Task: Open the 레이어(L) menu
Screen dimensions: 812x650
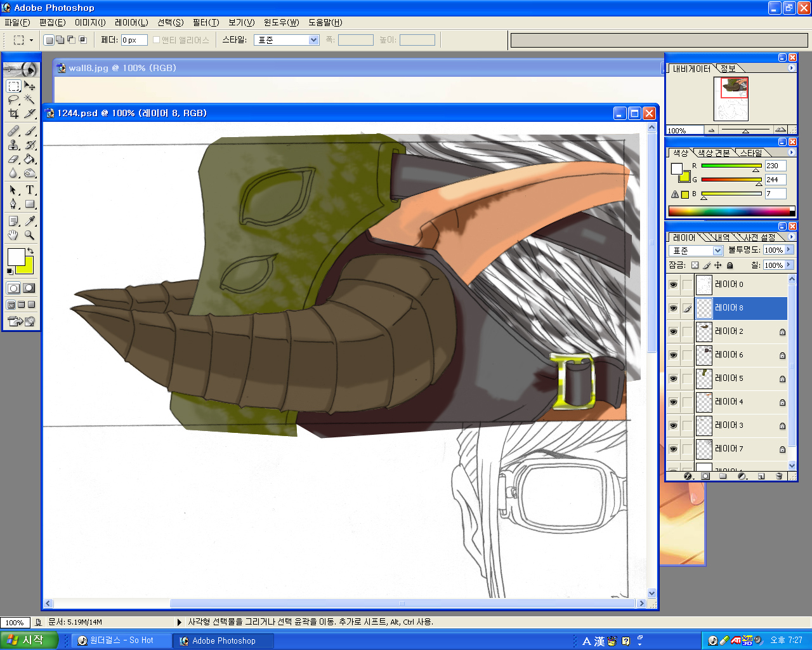Action: (131, 22)
